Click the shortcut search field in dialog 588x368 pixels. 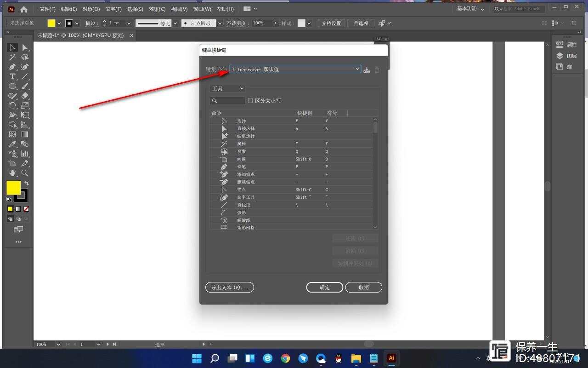(228, 101)
